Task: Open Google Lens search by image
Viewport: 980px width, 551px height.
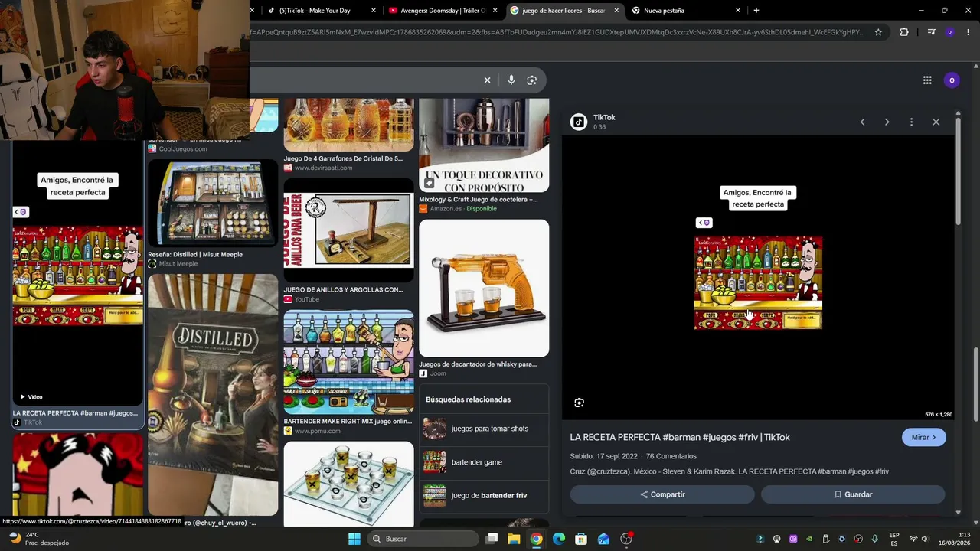Action: [531, 80]
